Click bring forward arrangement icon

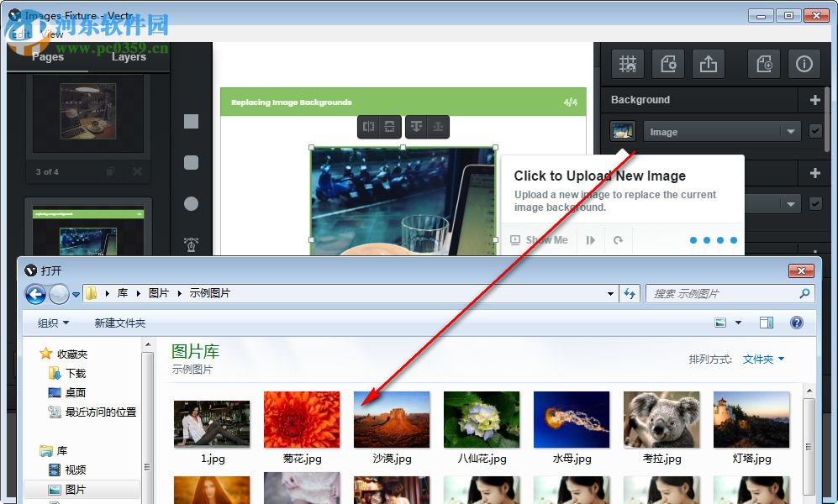[x=417, y=127]
